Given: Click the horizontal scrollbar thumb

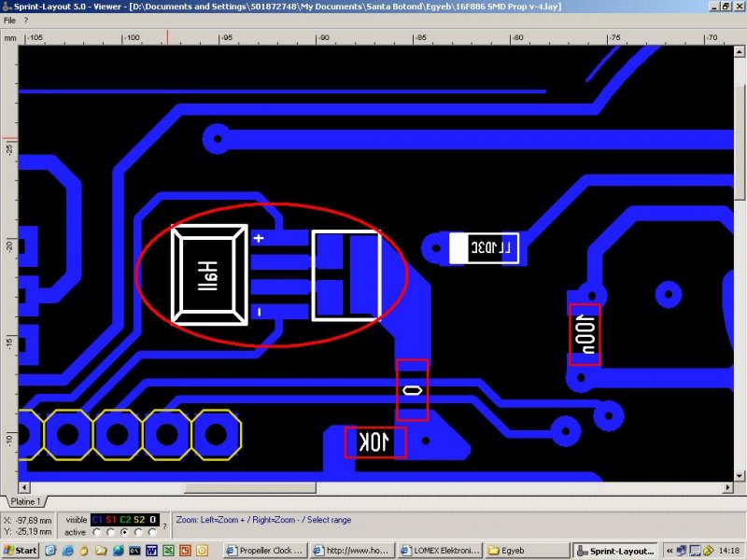Looking at the screenshot, I should click(x=250, y=487).
